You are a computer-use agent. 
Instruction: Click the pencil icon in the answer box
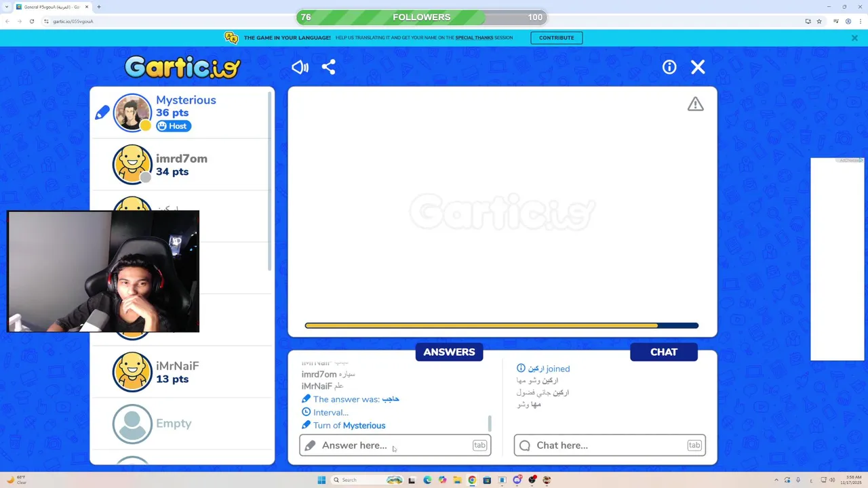[x=310, y=445]
